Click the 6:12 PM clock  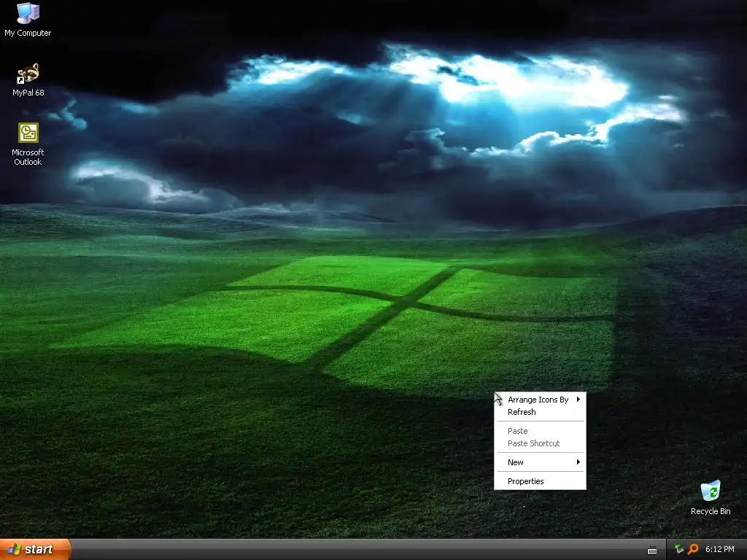click(719, 549)
